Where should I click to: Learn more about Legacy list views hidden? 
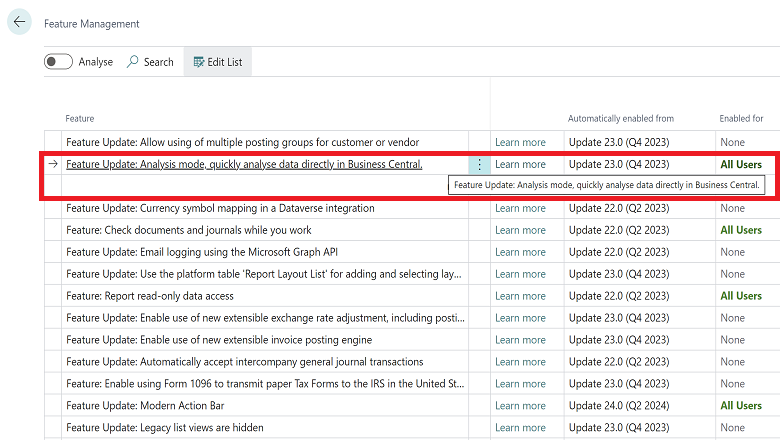coord(520,428)
